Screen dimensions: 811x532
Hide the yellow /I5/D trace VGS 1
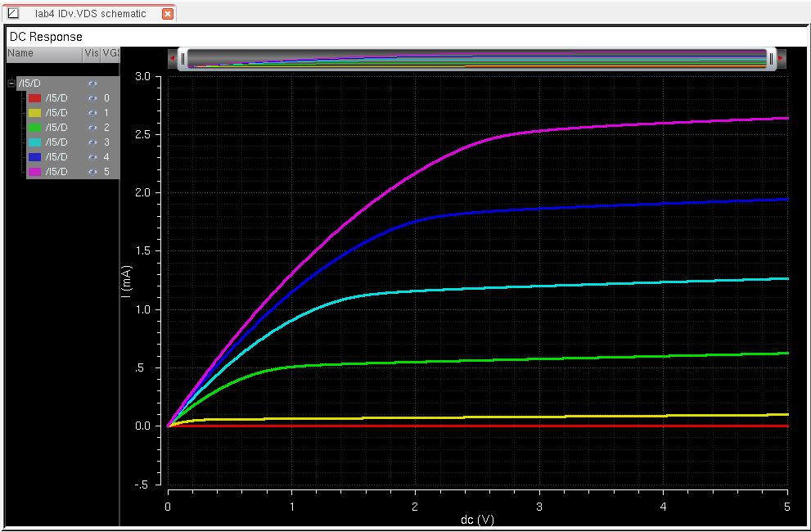click(x=92, y=113)
